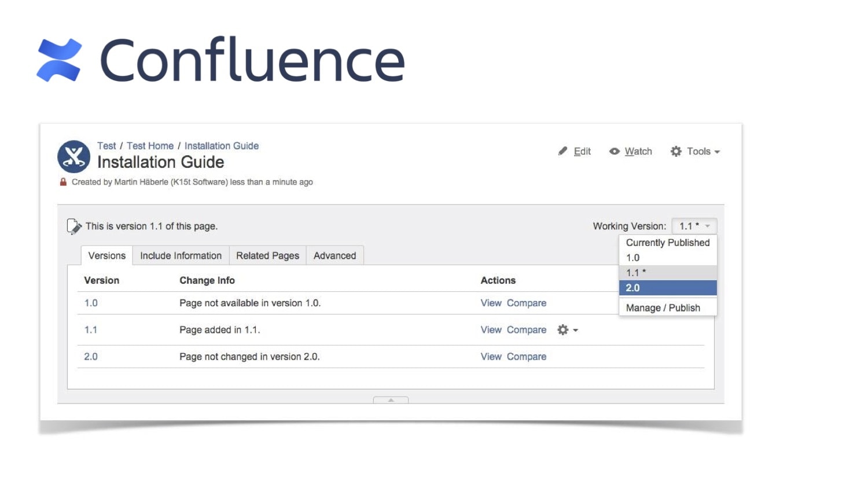The image size is (868, 488).
Task: Click 'Page added in 1.1.' text
Action: (220, 330)
